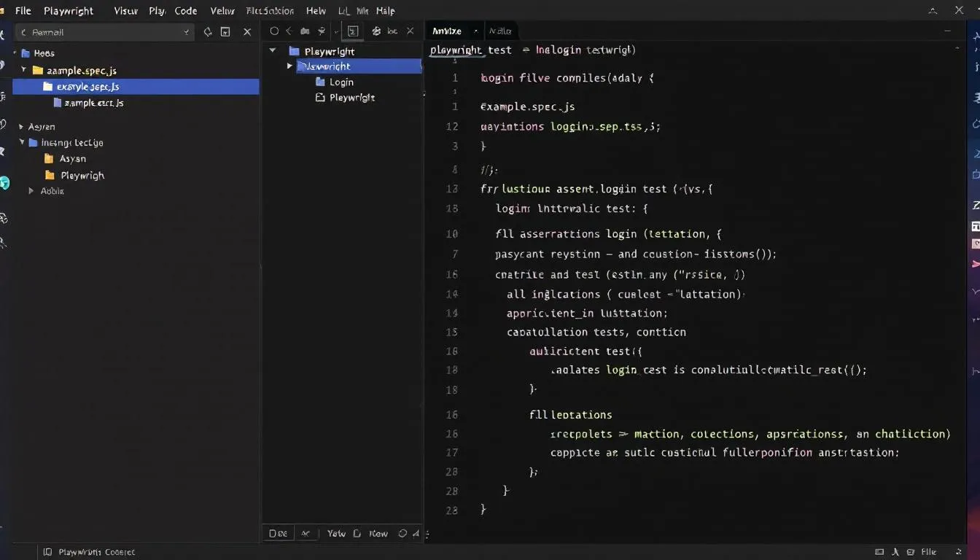Expand the highlighted row arrow in middle tree
This screenshot has height=560, width=980.
pos(289,66)
